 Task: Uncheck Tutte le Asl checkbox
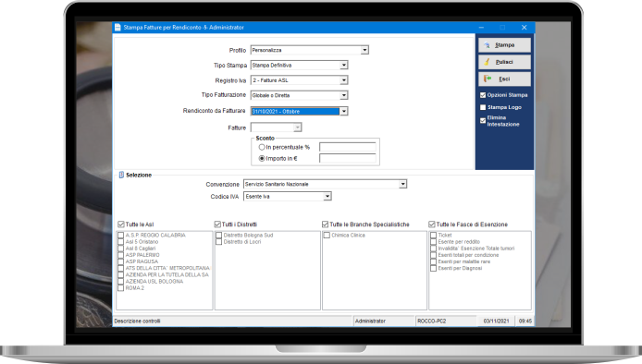coord(121,224)
